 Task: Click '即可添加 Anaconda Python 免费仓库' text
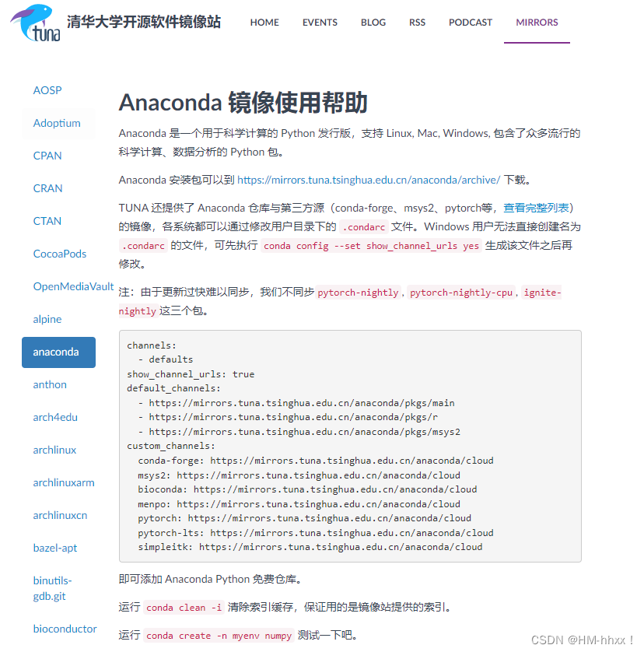(x=209, y=579)
